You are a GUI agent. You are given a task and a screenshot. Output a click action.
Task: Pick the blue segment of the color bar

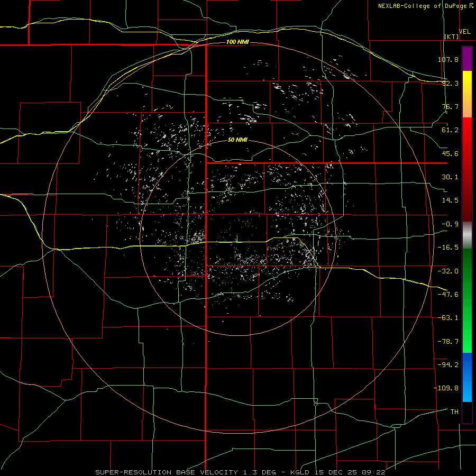tap(467, 377)
